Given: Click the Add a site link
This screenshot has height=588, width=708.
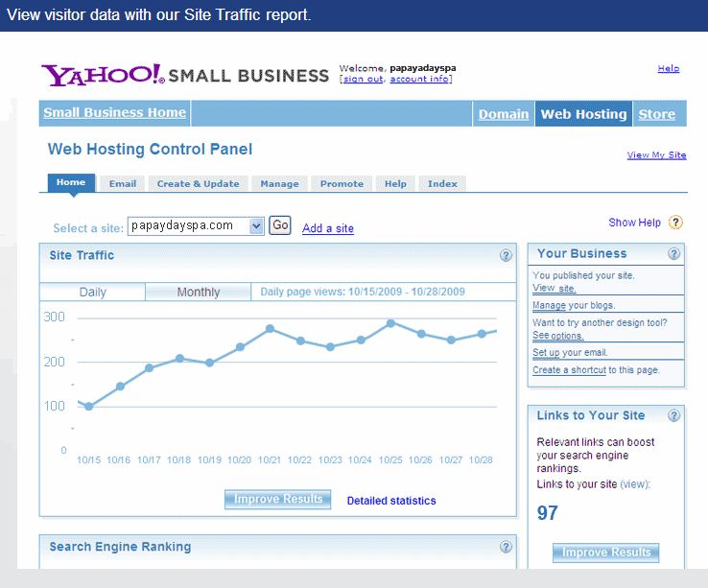Looking at the screenshot, I should click(x=328, y=228).
